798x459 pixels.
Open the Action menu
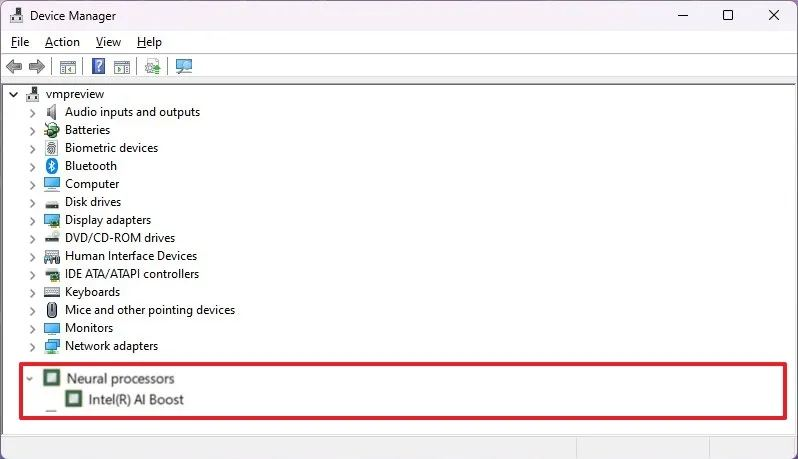point(62,42)
